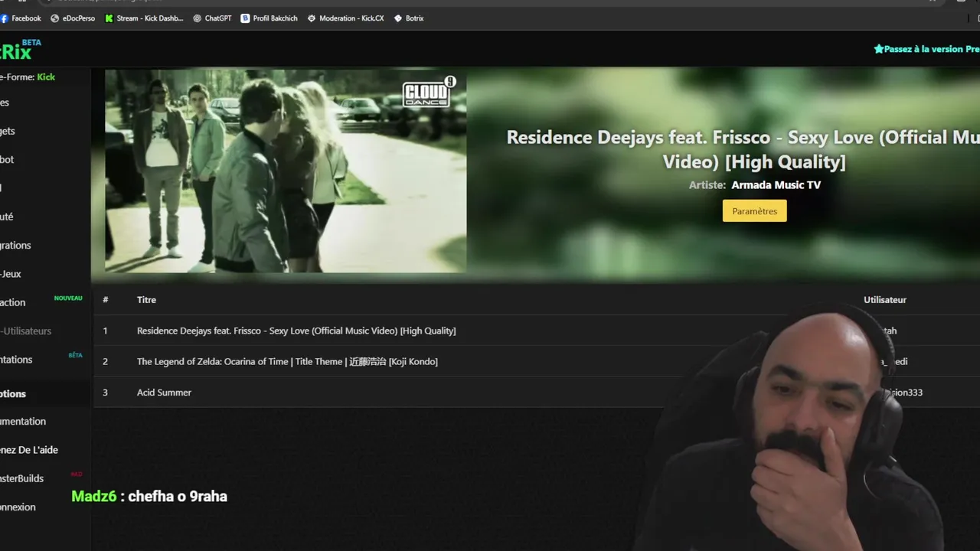Click the Utilisateur column header
Screen dimensions: 980x551
885,300
